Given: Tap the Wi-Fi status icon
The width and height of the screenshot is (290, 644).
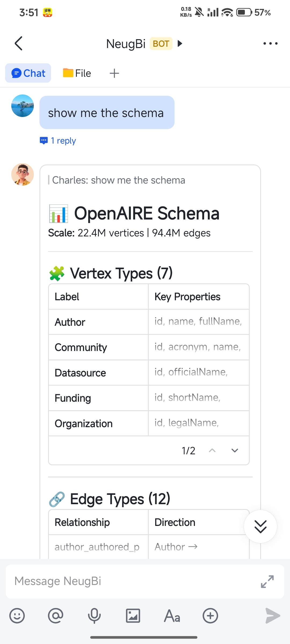Looking at the screenshot, I should click(227, 12).
